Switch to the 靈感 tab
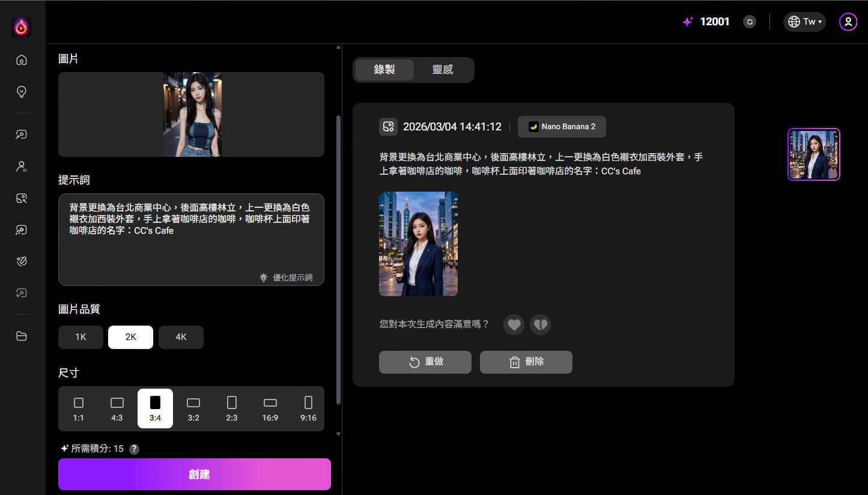The width and height of the screenshot is (868, 495). point(443,70)
